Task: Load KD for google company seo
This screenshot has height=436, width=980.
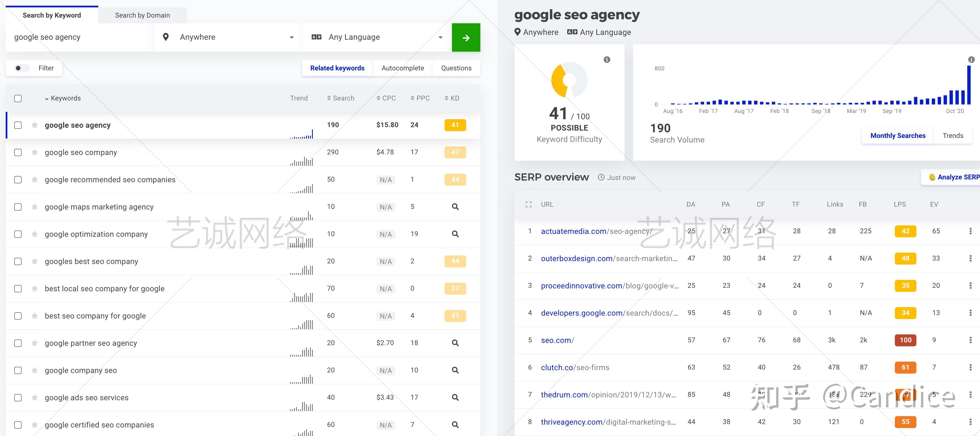Action: click(455, 370)
